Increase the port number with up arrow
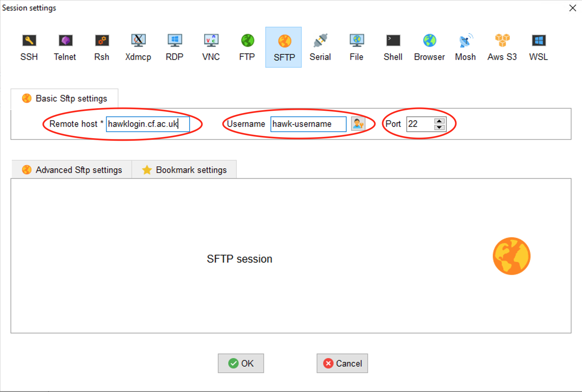 click(x=439, y=121)
